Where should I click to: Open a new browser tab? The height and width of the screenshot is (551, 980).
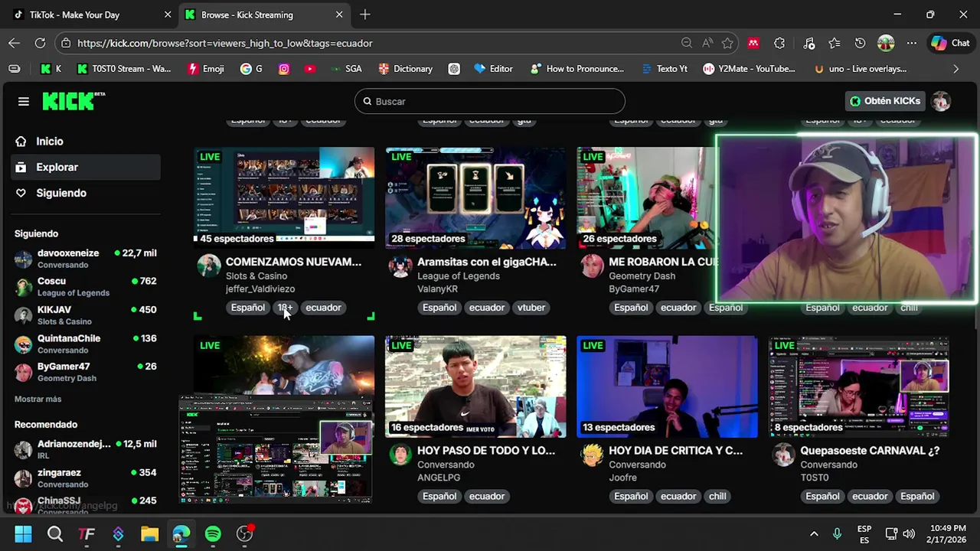365,15
